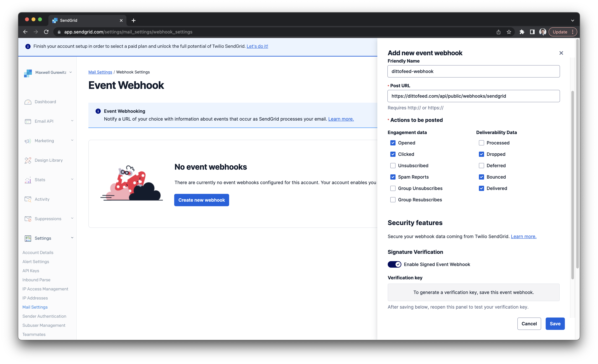The height and width of the screenshot is (364, 598).
Task: Click the Suppressions envelope icon
Action: point(28,219)
